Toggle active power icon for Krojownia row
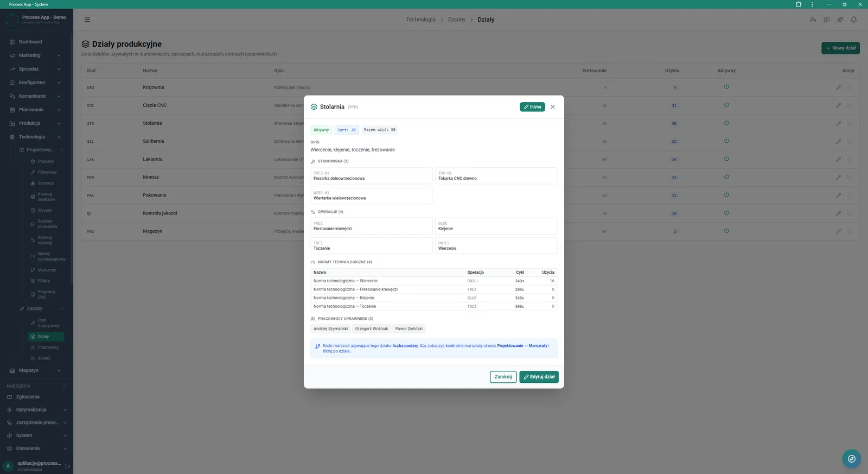Image resolution: width=868 pixels, height=474 pixels. [x=726, y=87]
